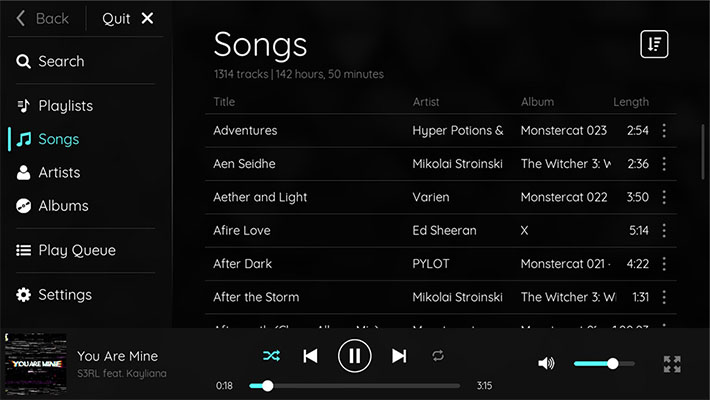
Task: Switch to the Playlists section
Action: (55, 106)
